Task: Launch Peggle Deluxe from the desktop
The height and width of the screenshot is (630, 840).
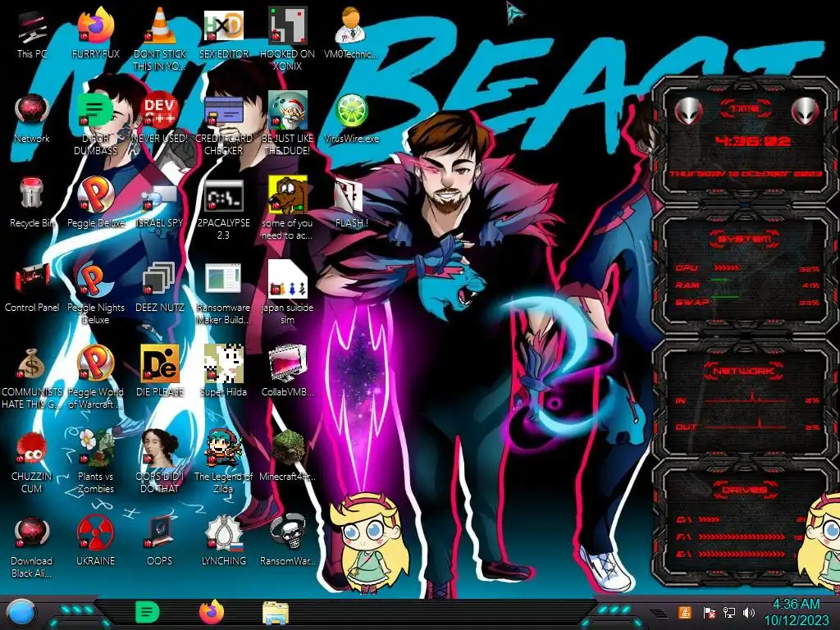Action: click(95, 203)
